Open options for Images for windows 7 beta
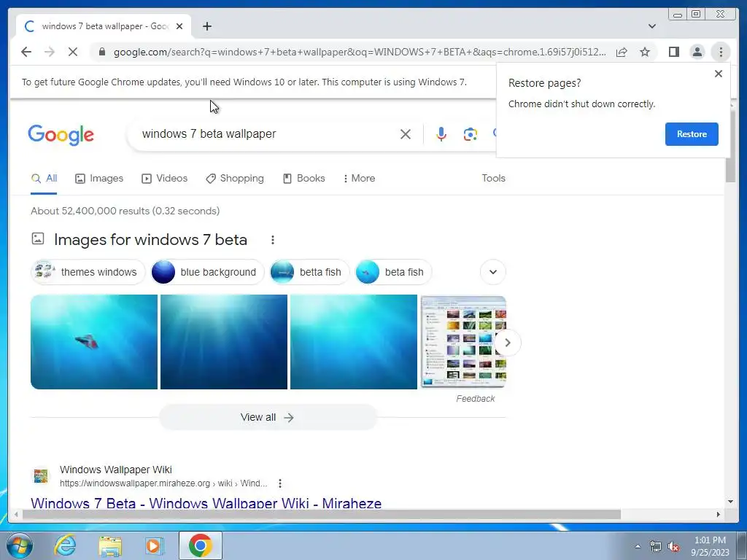Image resolution: width=747 pixels, height=560 pixels. pyautogui.click(x=273, y=240)
